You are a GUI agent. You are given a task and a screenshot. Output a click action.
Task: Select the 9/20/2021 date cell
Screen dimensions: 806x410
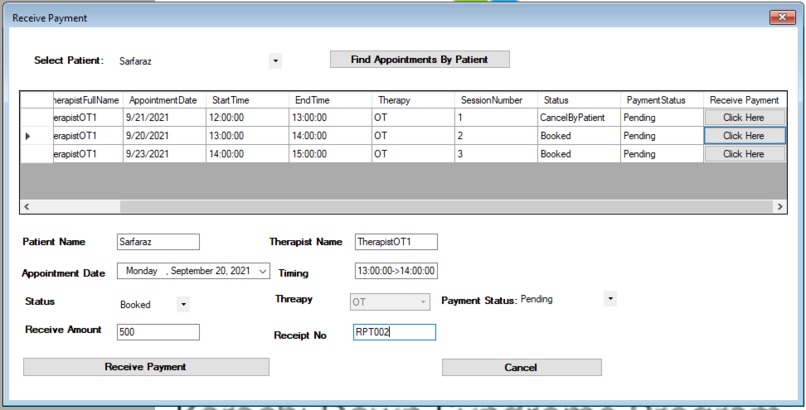coord(164,136)
